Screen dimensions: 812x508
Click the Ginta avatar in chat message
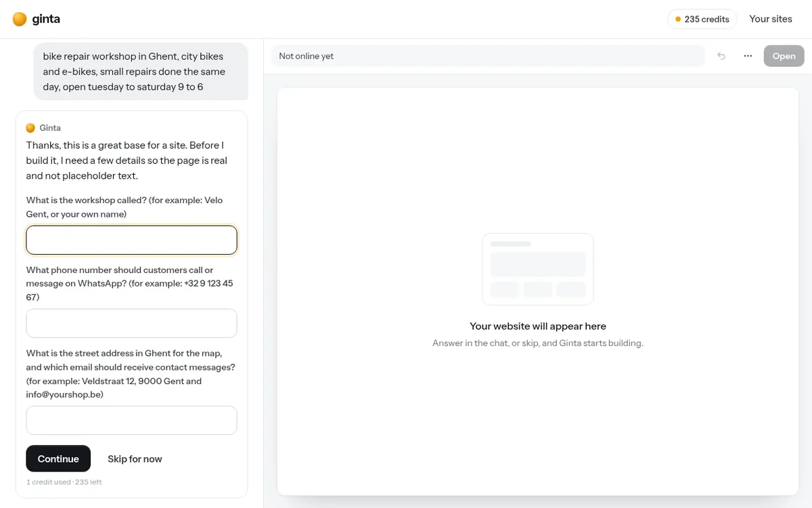[30, 128]
